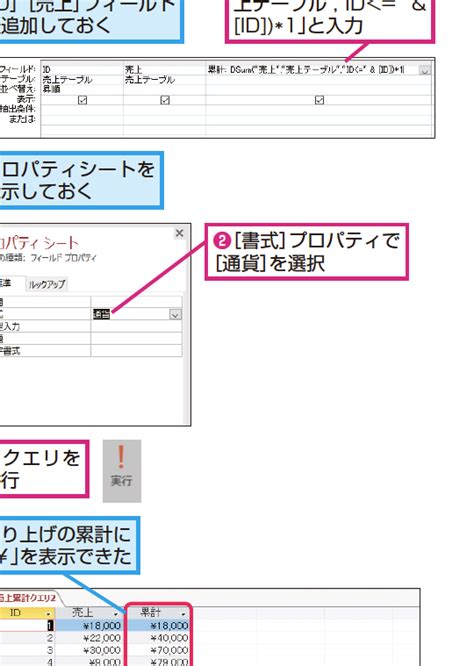Click the ¥18,000 cell in 売上 column
Viewport: 474px width, 666px height.
tap(91, 626)
